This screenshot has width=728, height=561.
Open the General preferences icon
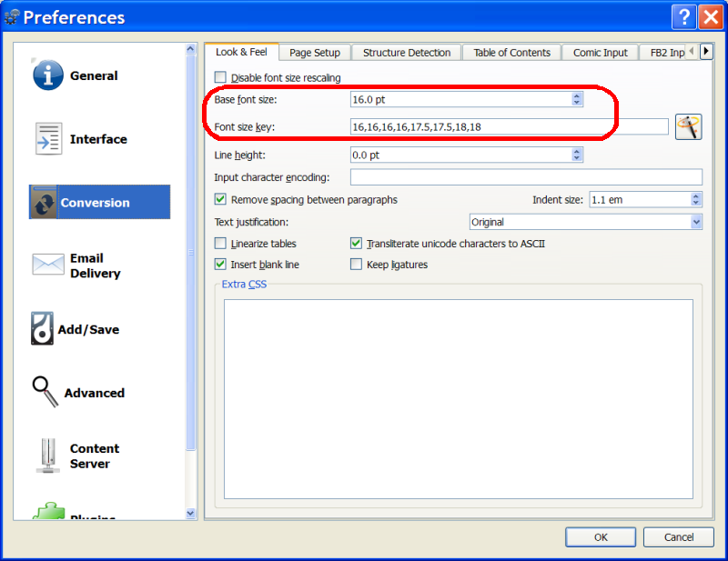48,75
